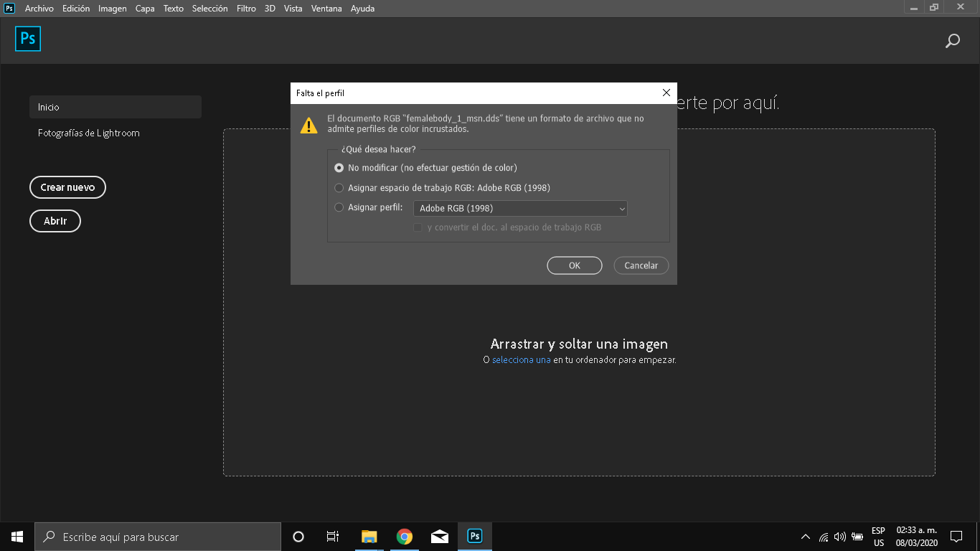The width and height of the screenshot is (980, 551).
Task: Click the Abrir button
Action: point(55,221)
